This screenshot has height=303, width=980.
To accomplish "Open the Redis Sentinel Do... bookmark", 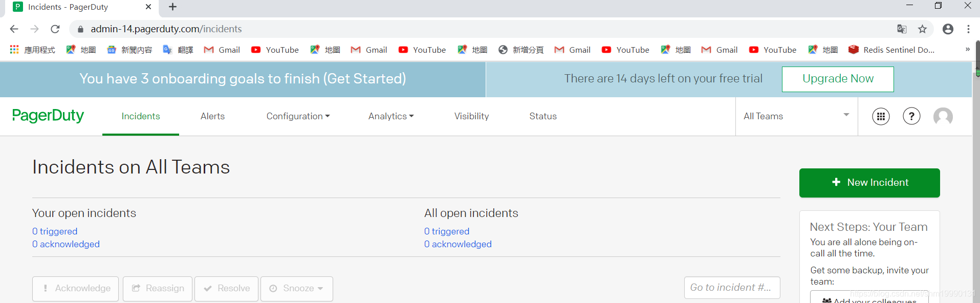I will click(x=891, y=50).
